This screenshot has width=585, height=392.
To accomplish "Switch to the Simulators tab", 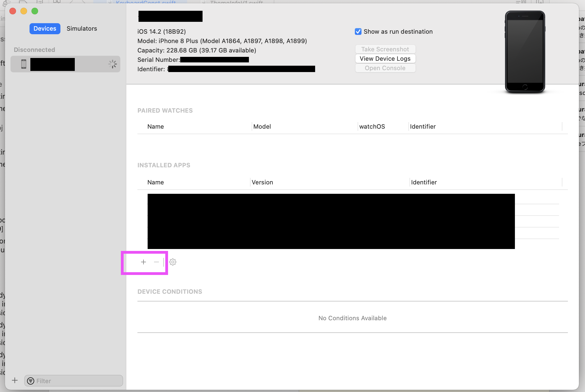I will pyautogui.click(x=82, y=29).
